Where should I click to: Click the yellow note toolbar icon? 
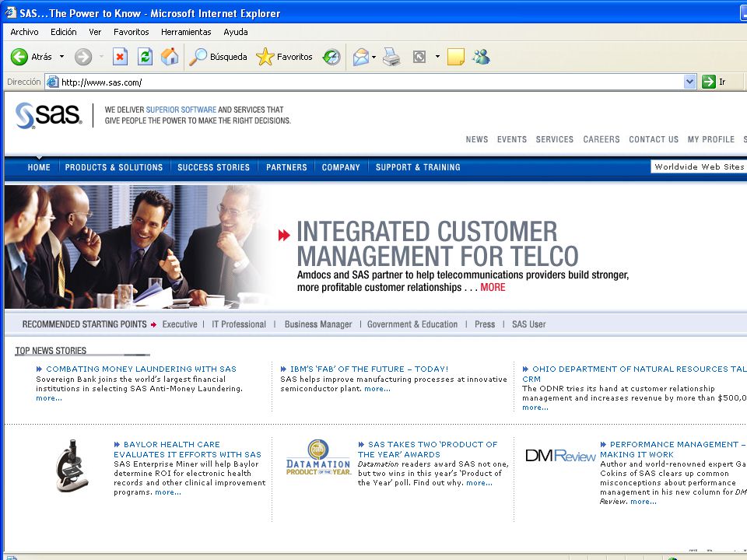[456, 57]
